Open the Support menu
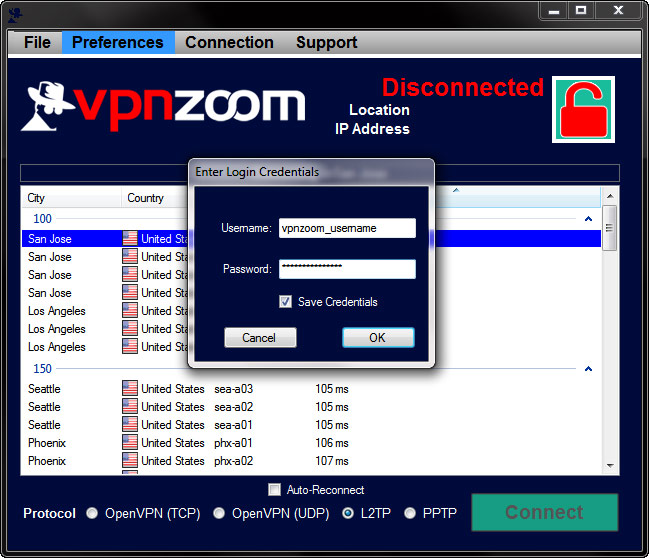 click(x=327, y=42)
